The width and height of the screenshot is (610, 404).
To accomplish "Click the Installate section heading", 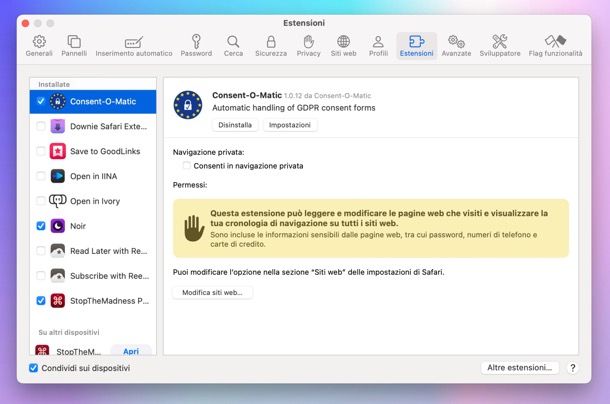I will coord(54,84).
